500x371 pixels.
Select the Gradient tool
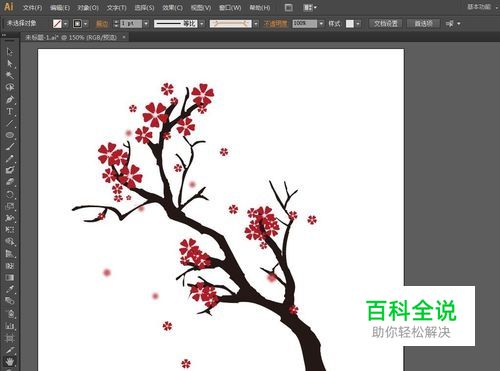9,278
